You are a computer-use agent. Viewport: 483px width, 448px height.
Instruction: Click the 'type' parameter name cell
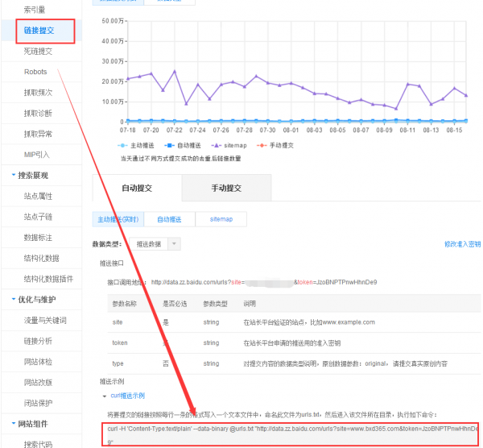click(118, 363)
